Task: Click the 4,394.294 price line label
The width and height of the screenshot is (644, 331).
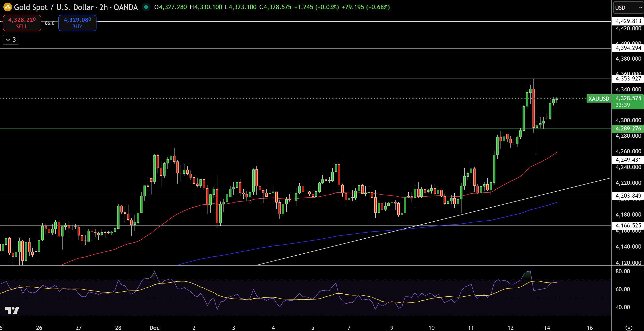Action: click(x=628, y=48)
